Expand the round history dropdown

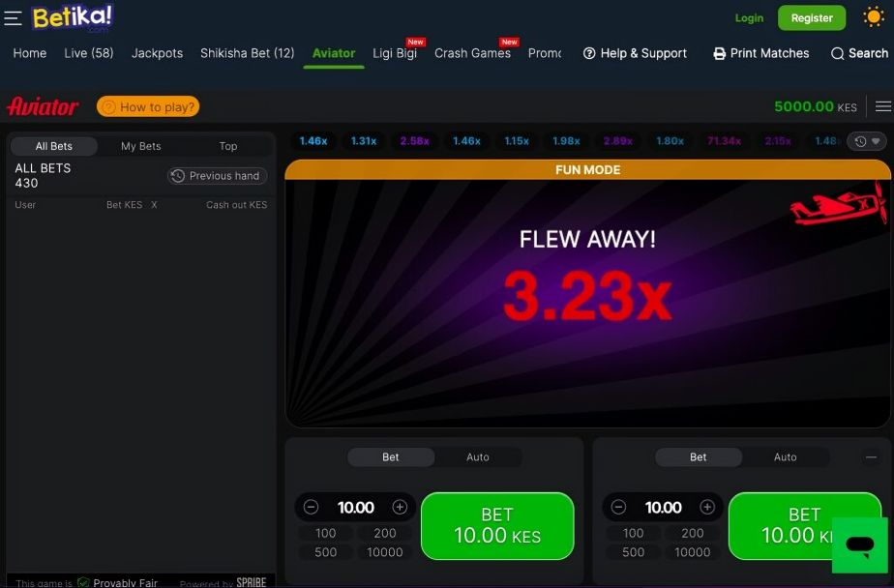tap(867, 141)
